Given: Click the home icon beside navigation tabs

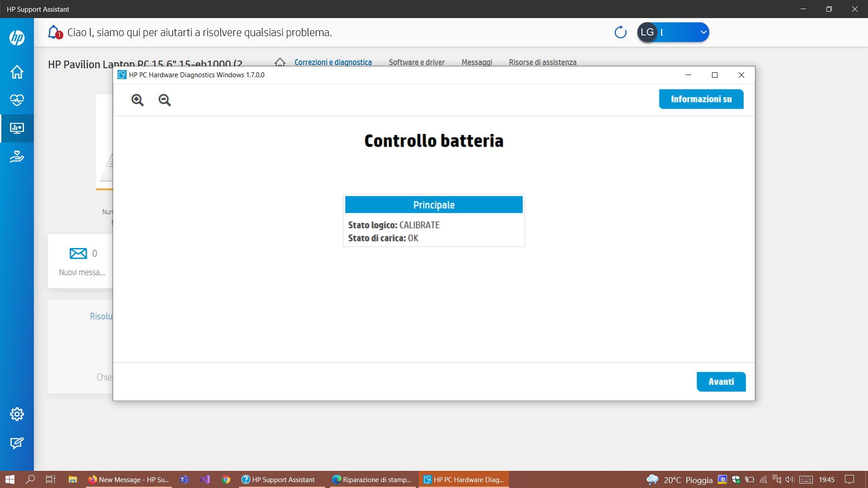Looking at the screenshot, I should 280,62.
